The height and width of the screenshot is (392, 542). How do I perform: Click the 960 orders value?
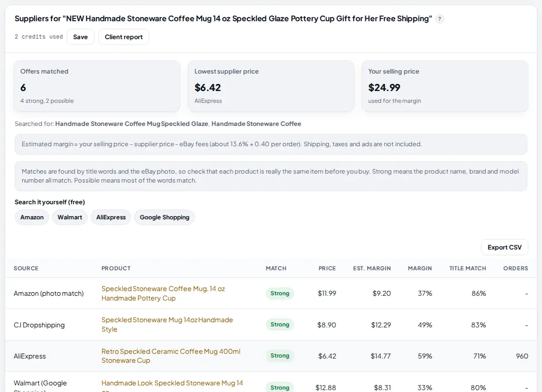point(522,356)
